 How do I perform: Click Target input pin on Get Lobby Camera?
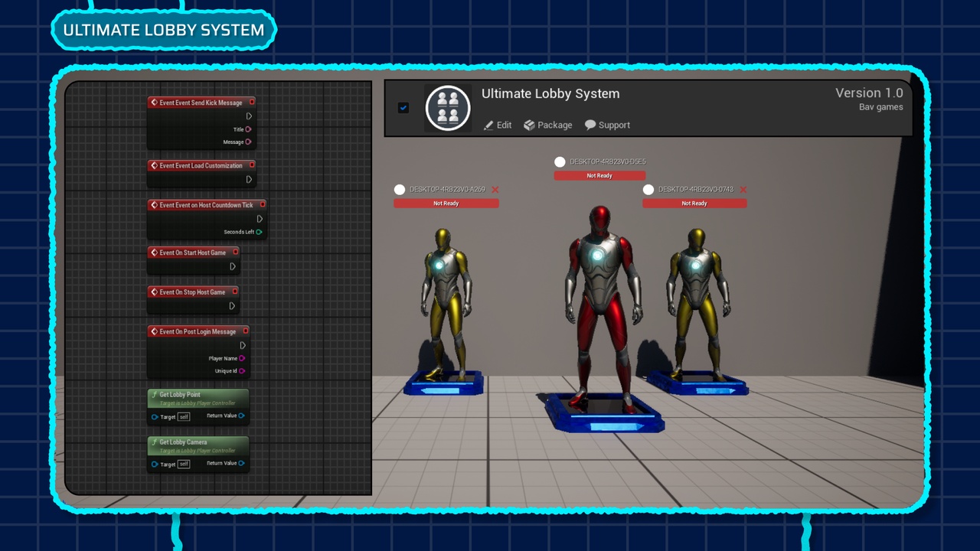coord(155,465)
